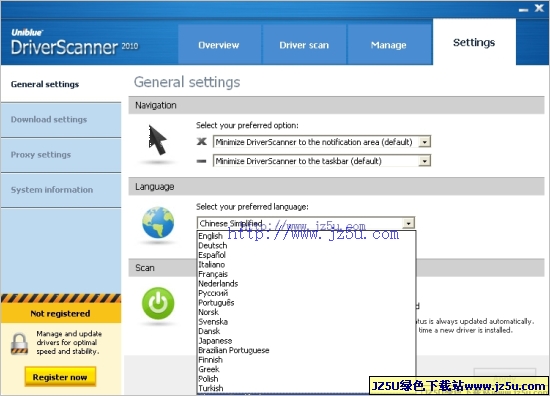Open General settings in sidebar
The image size is (550, 396).
tap(61, 84)
